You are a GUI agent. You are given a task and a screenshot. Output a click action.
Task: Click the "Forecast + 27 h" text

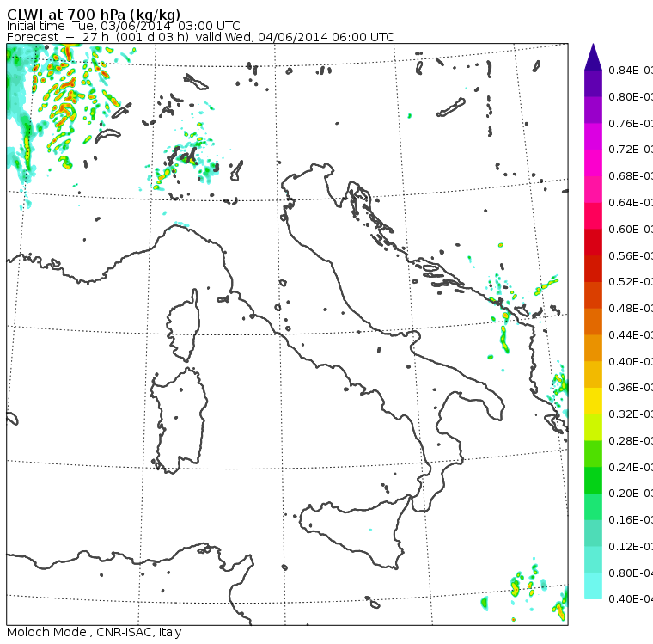[58, 37]
